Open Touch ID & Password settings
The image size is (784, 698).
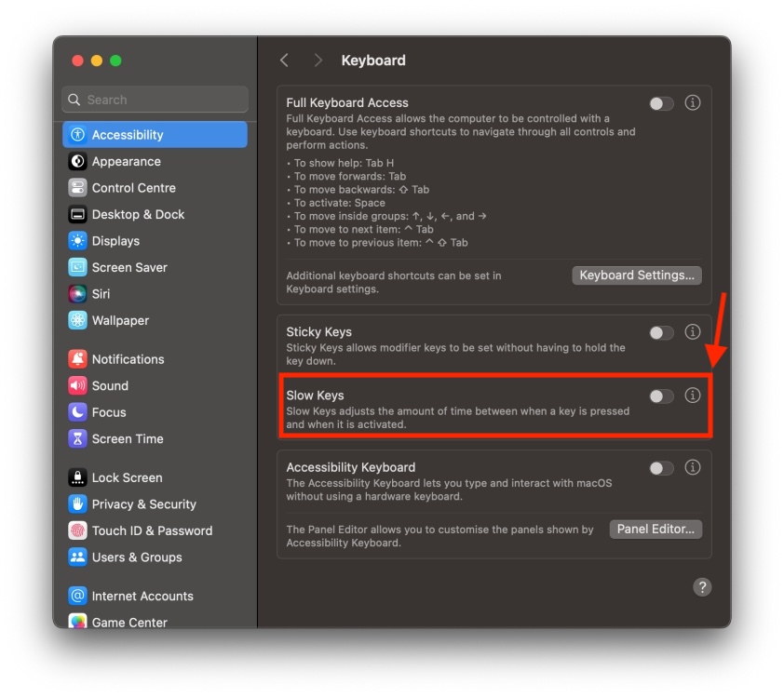[155, 530]
